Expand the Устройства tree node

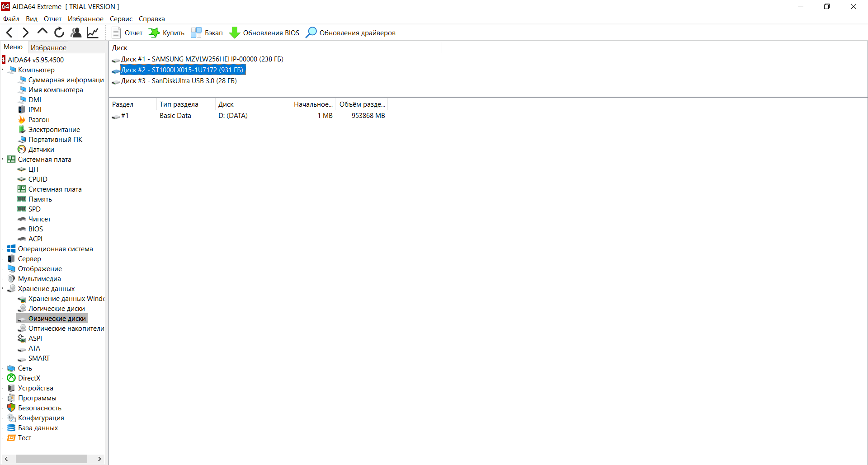(3, 388)
